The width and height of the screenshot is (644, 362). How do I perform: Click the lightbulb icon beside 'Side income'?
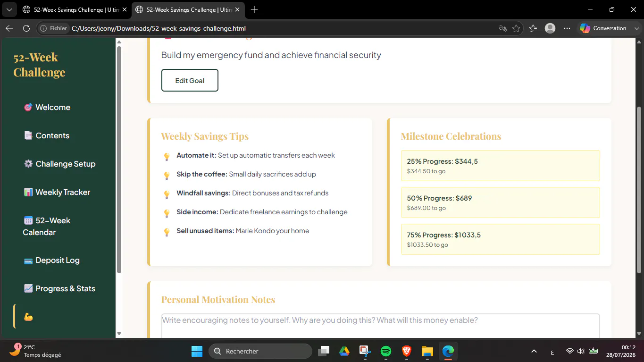[x=167, y=213]
